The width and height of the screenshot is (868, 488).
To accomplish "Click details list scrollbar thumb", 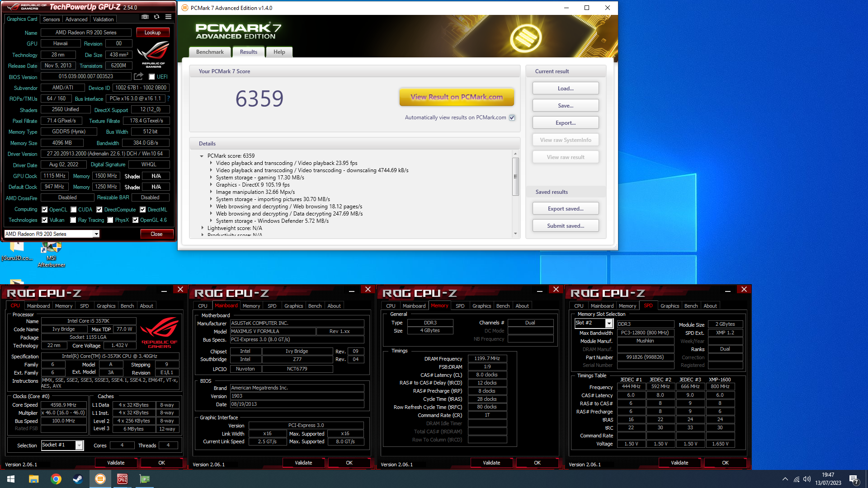I will [515, 177].
